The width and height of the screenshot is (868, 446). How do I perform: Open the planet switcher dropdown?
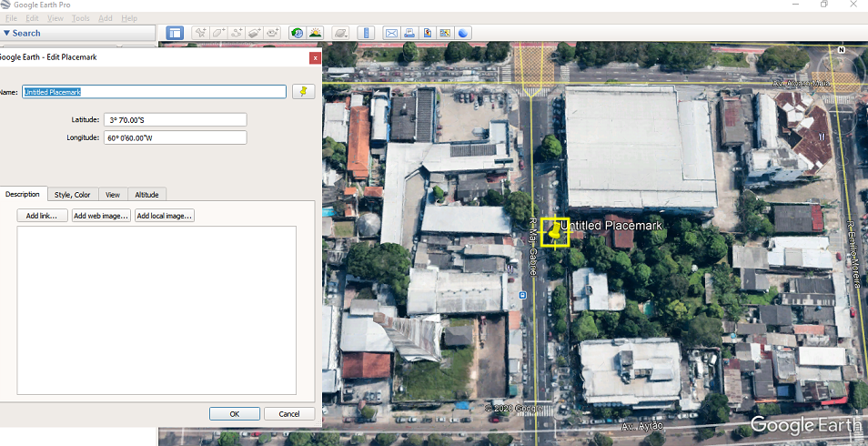pos(340,33)
